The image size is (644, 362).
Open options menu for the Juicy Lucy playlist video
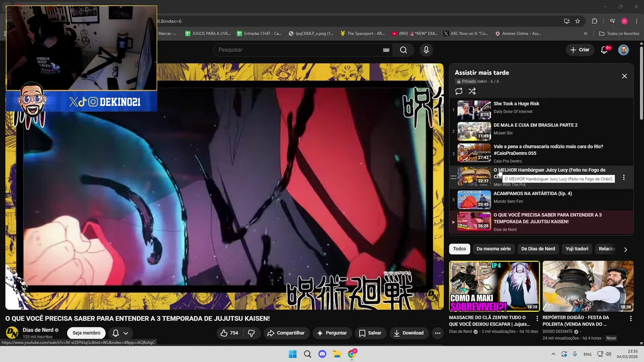click(624, 177)
